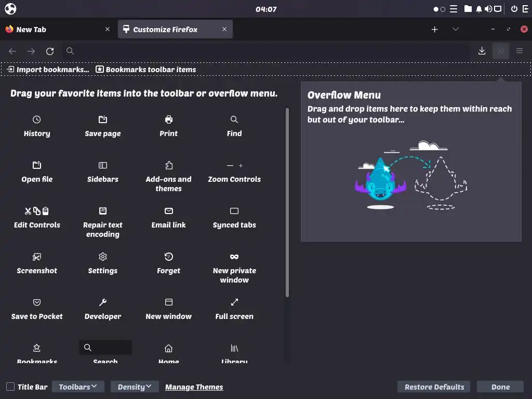Select the Settings gear item
The width and height of the screenshot is (532, 399).
[x=102, y=263]
